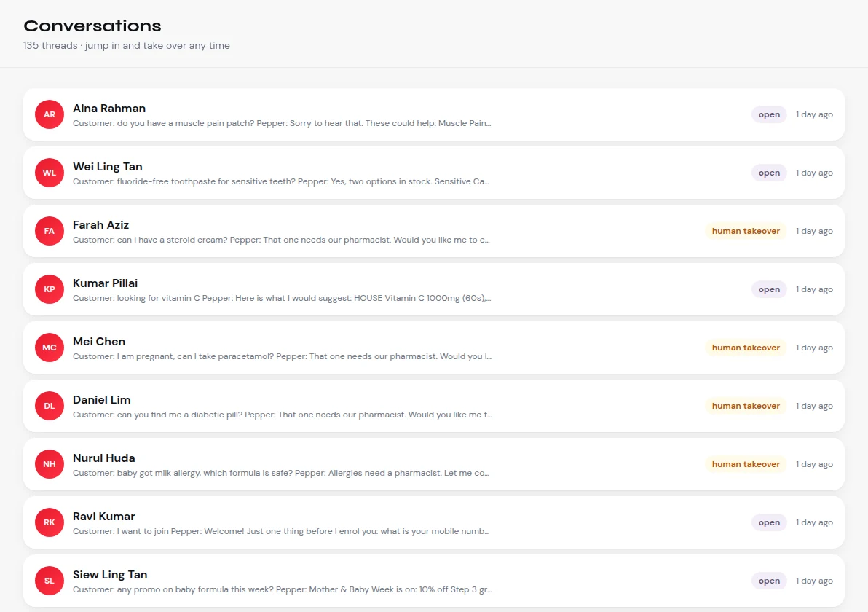Image resolution: width=868 pixels, height=612 pixels.
Task: Open Aina Rahman's conversation by name
Action: coord(109,109)
